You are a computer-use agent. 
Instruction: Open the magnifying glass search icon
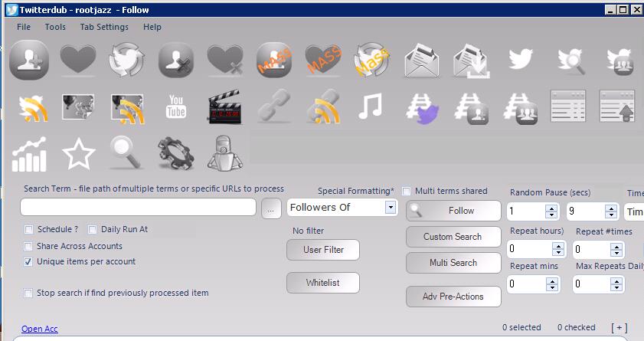pos(127,154)
